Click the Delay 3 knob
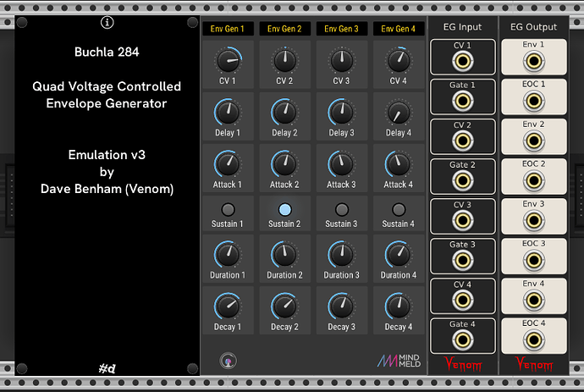 tap(342, 113)
